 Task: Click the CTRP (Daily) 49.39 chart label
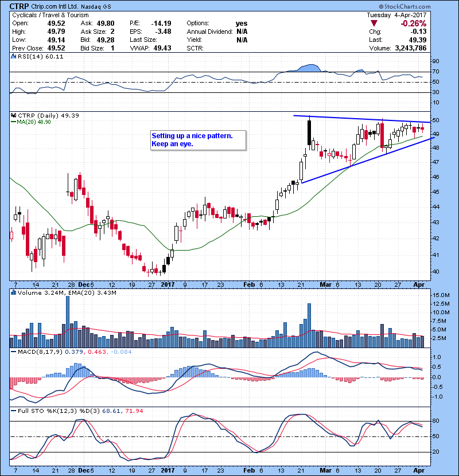(x=48, y=116)
